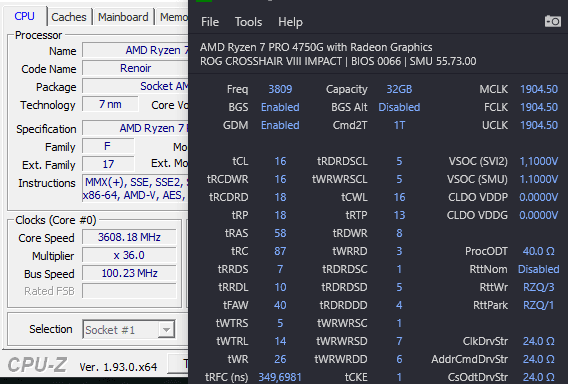Viewport: 568px width, 384px height.
Task: Click the tRTP value 13
Action: click(399, 215)
